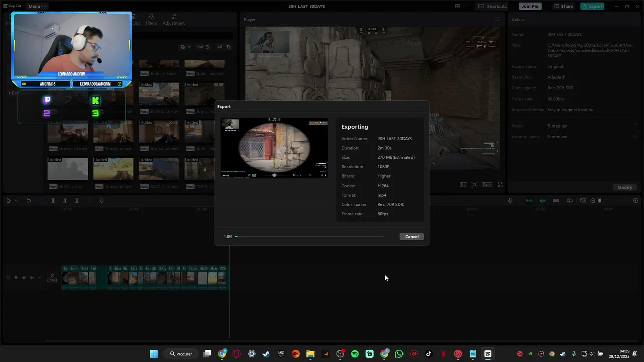This screenshot has height=362, width=644.
Task: Click the microphone record voiceover icon
Action: pyautogui.click(x=510, y=201)
